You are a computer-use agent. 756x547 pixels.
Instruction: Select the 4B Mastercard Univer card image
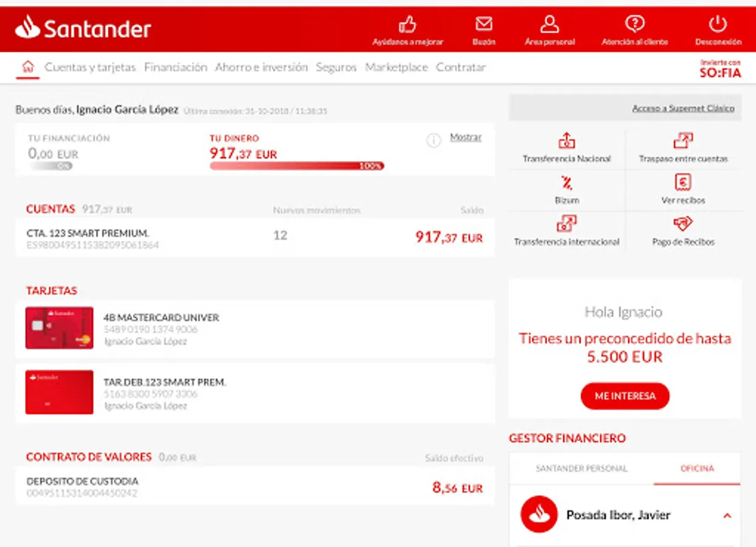point(60,328)
